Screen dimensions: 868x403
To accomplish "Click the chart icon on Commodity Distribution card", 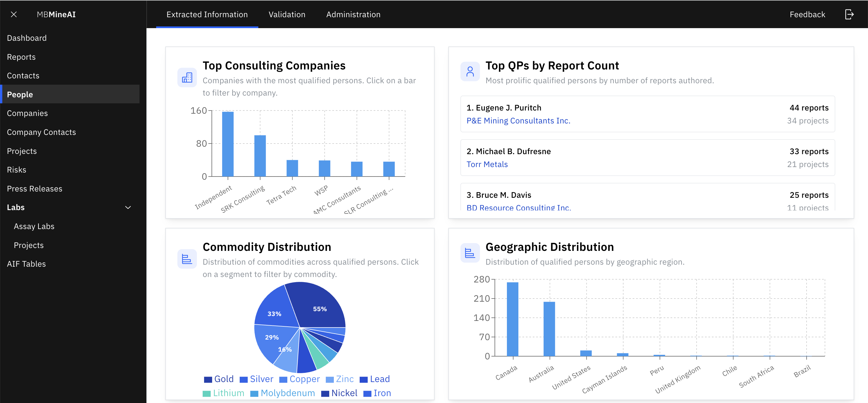I will coord(187,258).
